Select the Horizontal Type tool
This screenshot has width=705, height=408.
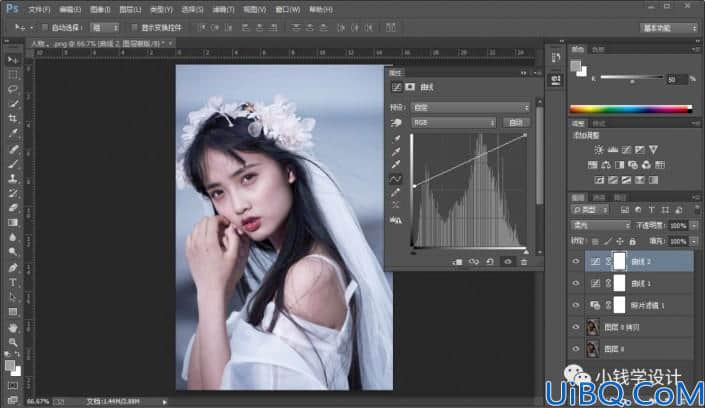(13, 282)
